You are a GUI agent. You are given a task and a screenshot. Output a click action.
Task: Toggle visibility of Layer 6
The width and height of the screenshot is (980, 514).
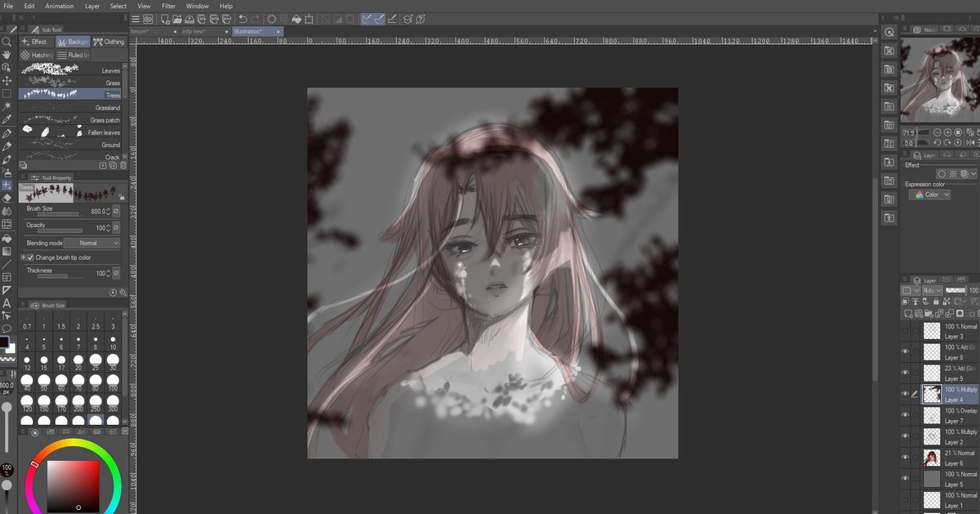pyautogui.click(x=905, y=458)
